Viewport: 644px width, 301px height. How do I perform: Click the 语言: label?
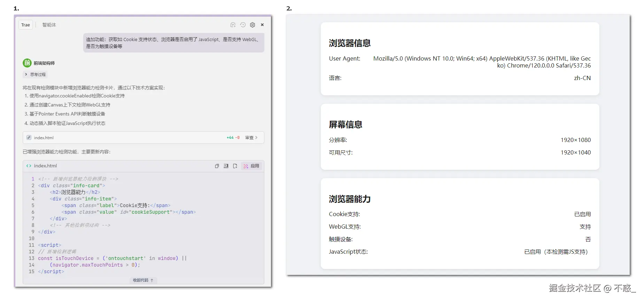tap(335, 78)
